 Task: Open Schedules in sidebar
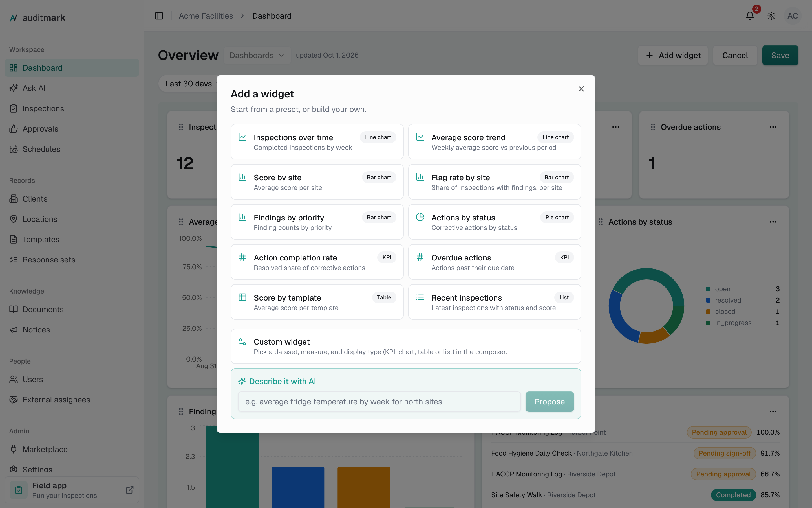72,149
